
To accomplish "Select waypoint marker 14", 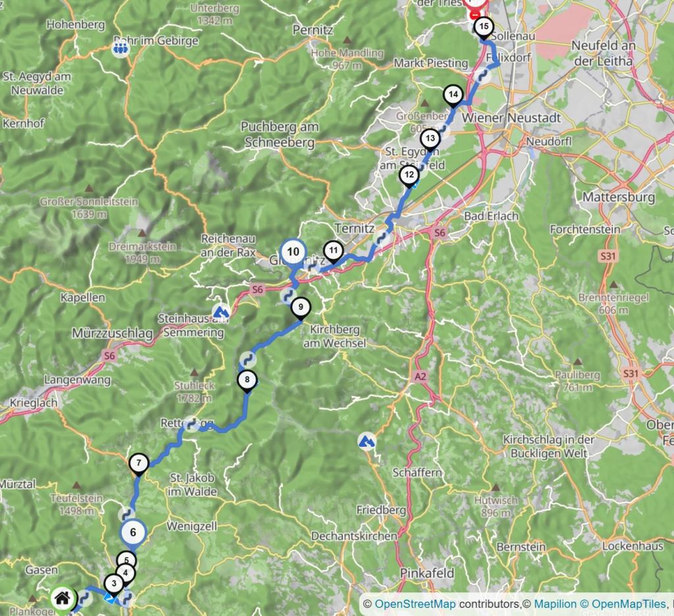I will (x=453, y=95).
